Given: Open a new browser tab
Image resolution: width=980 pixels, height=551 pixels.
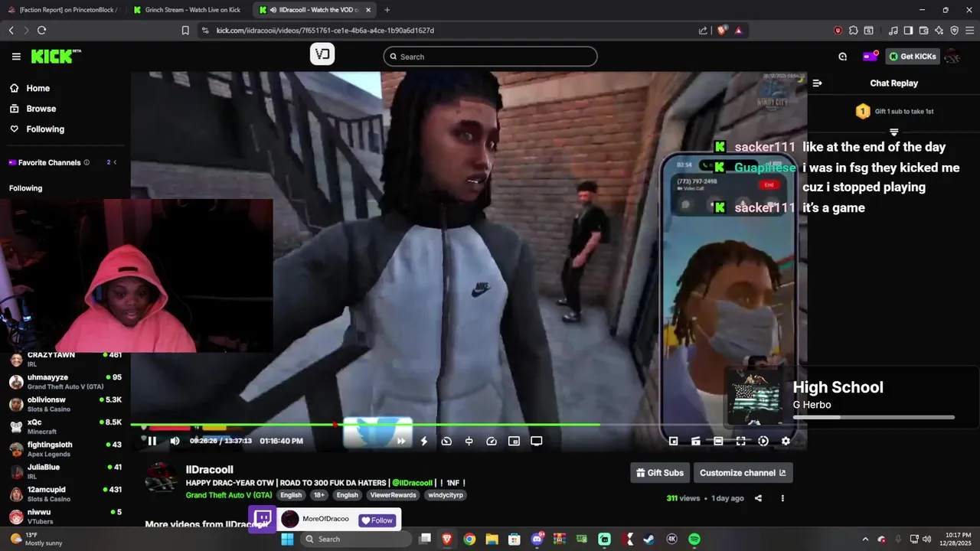Looking at the screenshot, I should coord(387,10).
